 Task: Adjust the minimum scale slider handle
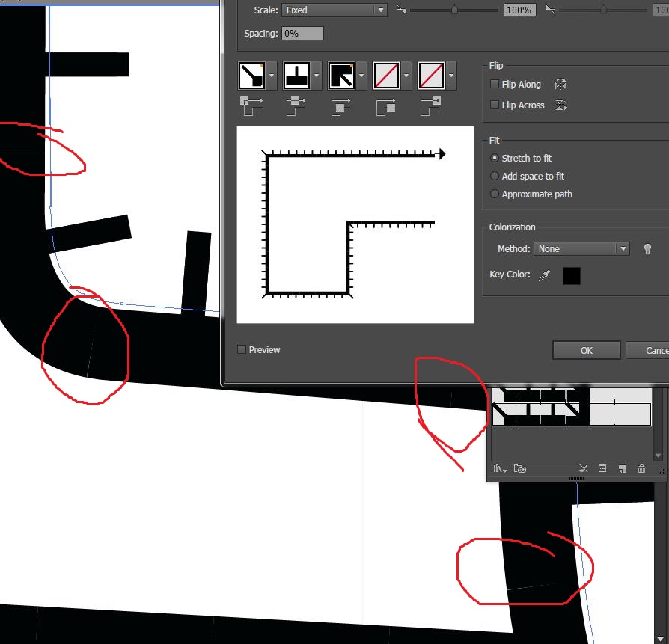click(x=455, y=9)
